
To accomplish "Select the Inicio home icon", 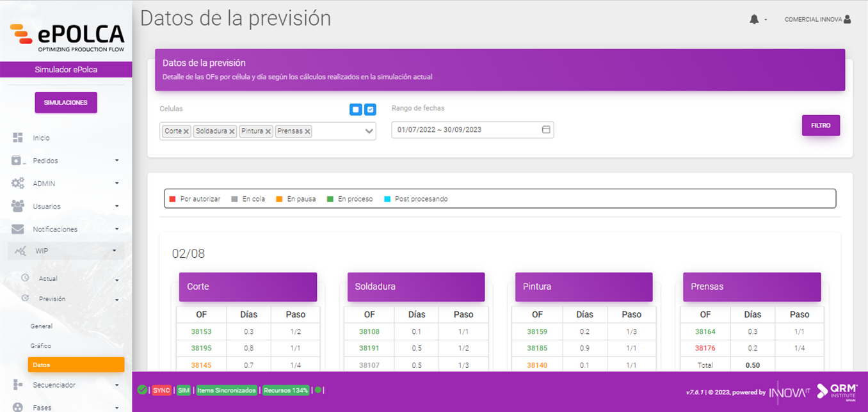I will (17, 137).
